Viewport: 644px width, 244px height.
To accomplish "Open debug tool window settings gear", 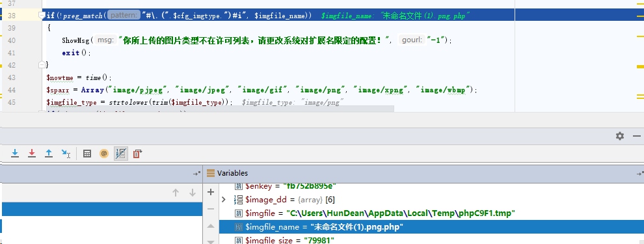I will (x=620, y=136).
